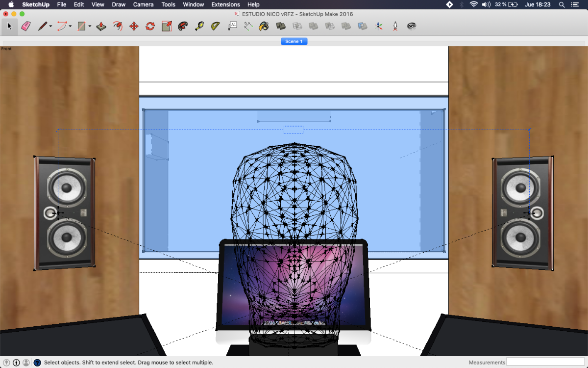Open macOS Spotlight search

tap(562, 4)
